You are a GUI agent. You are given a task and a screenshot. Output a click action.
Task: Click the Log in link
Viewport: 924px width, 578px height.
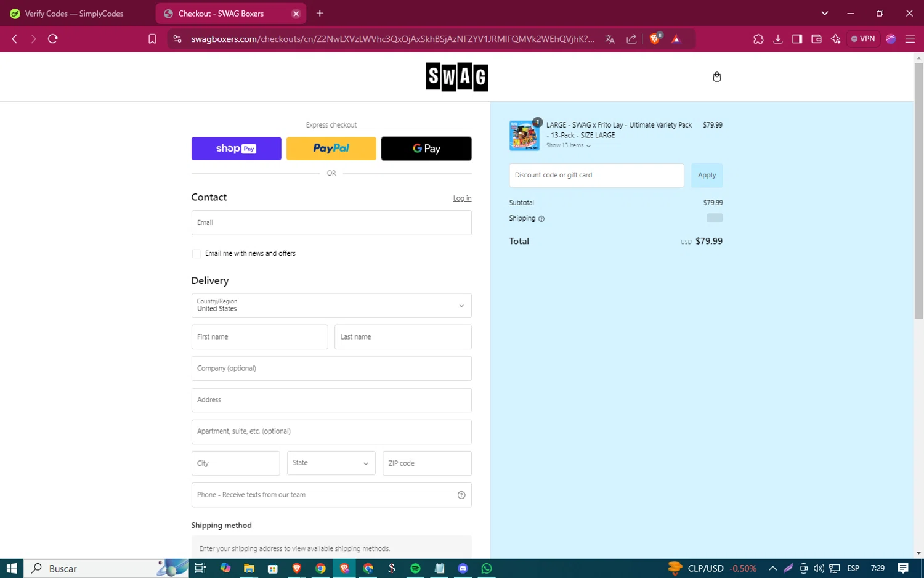tap(462, 198)
